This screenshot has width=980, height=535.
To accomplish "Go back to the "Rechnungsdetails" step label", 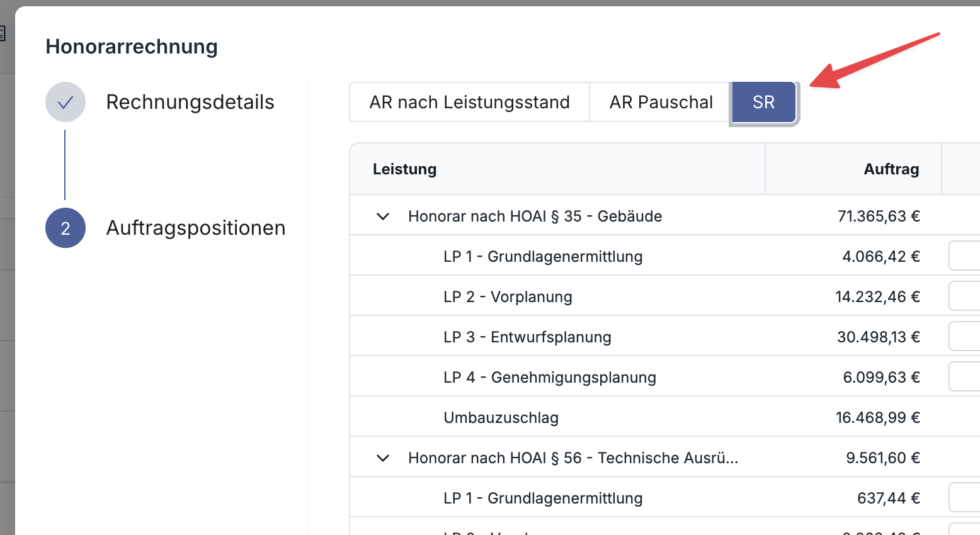I will [x=190, y=102].
